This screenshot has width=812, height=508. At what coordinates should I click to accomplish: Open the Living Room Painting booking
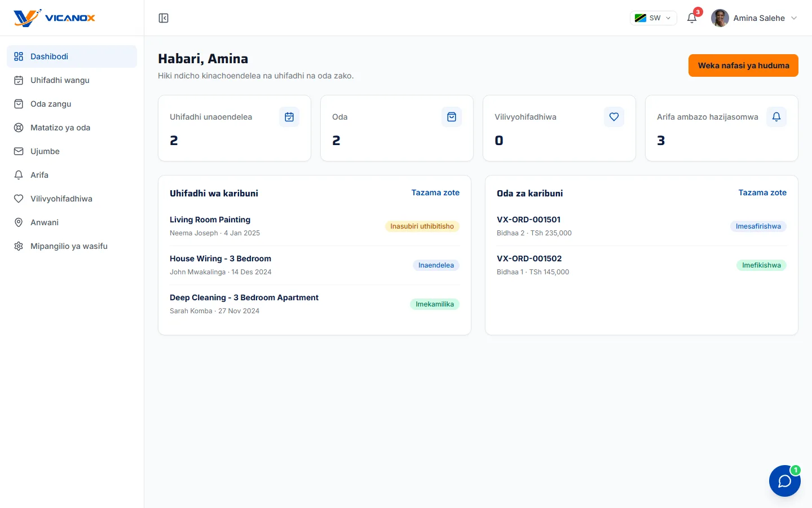(x=315, y=226)
